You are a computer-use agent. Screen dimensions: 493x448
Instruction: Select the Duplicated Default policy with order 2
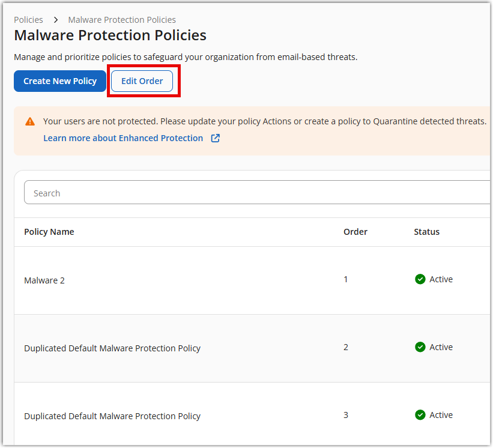(112, 348)
